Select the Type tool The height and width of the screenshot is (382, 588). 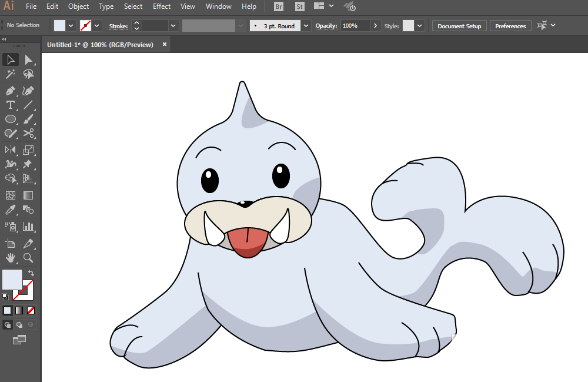coord(11,105)
